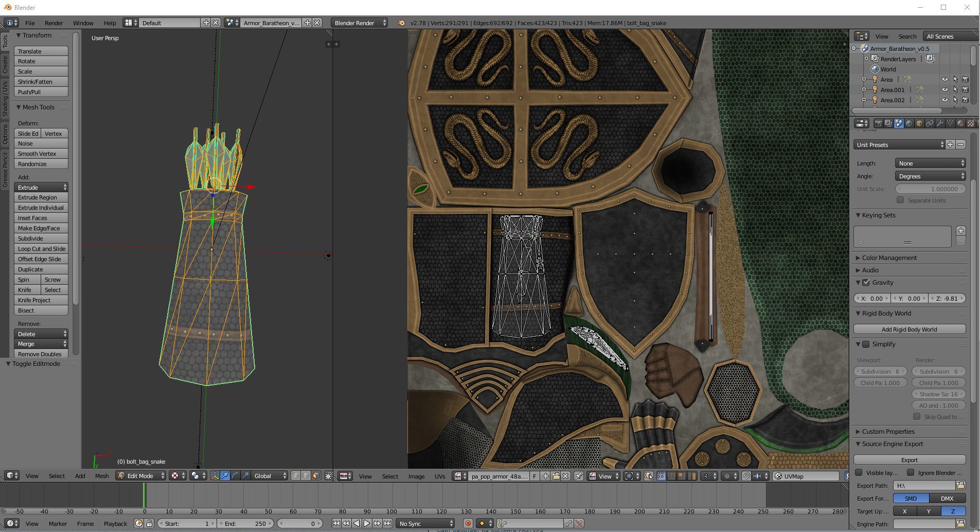Pin the image in UV editor

click(x=579, y=476)
